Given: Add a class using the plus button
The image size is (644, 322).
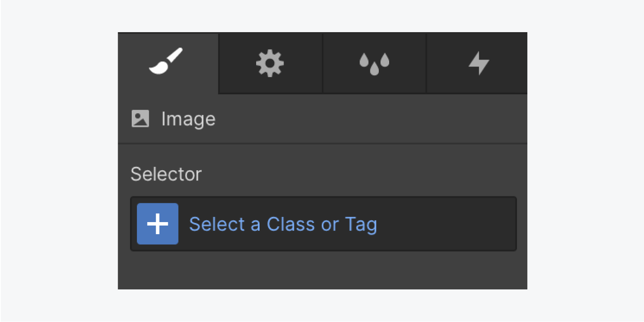Looking at the screenshot, I should point(157,224).
